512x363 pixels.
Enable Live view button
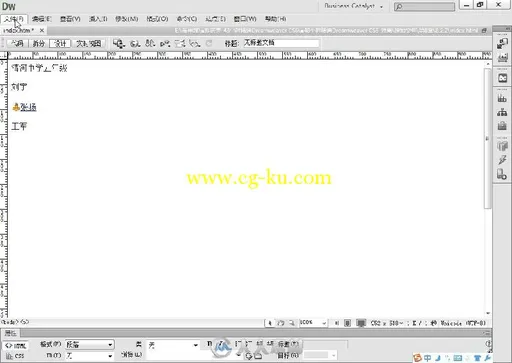pyautogui.click(x=88, y=43)
